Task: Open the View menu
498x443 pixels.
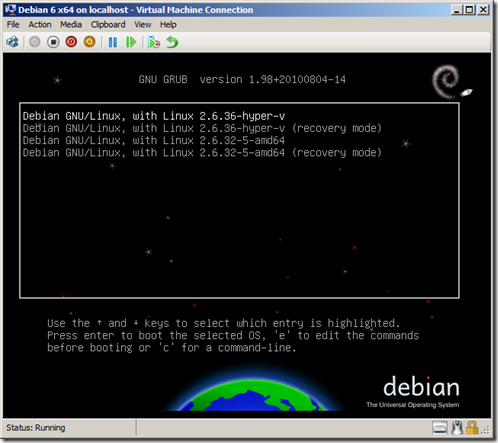Action: coord(143,25)
